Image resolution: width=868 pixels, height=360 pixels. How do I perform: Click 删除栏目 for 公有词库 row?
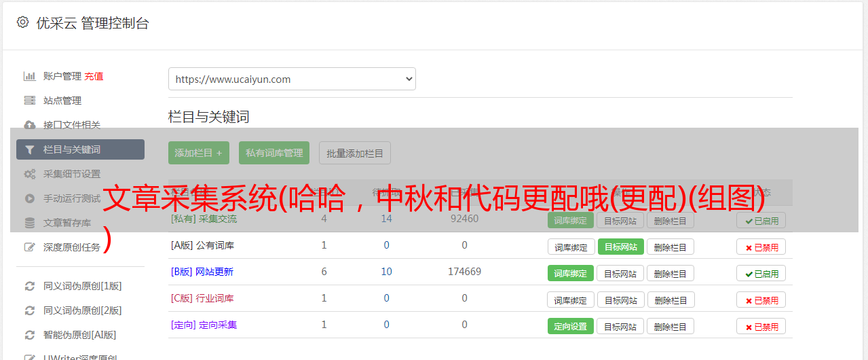click(671, 247)
